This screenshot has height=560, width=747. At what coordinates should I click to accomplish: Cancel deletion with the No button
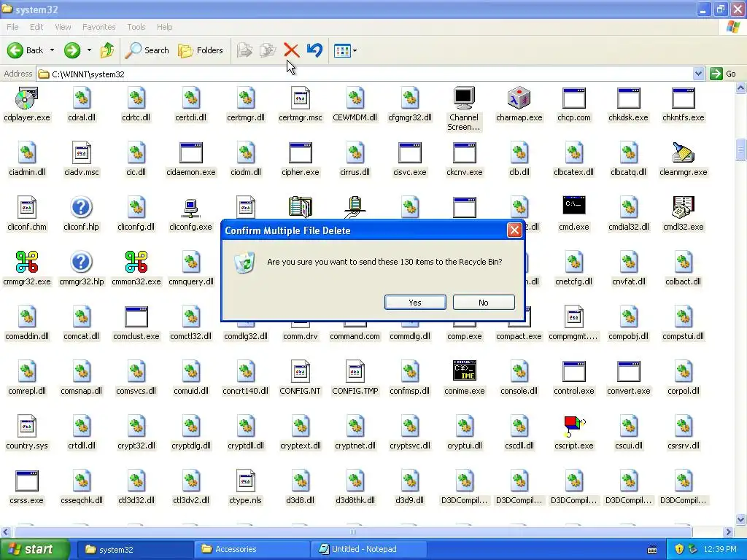click(x=484, y=303)
